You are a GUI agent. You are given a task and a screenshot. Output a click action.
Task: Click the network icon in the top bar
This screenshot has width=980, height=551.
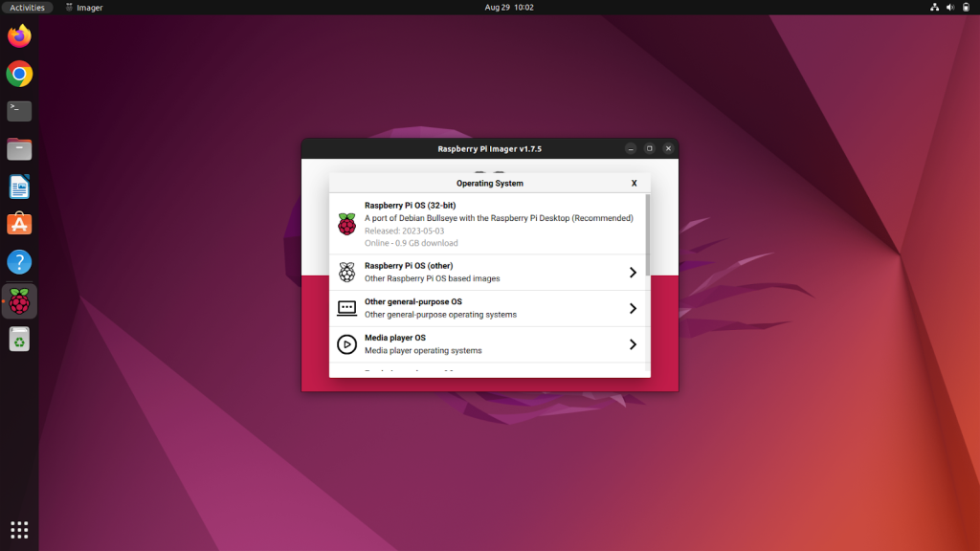(934, 7)
